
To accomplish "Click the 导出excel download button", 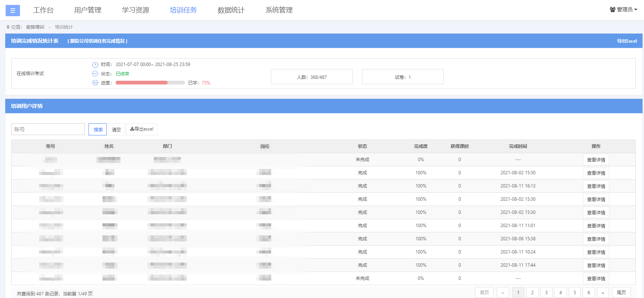I will click(142, 129).
